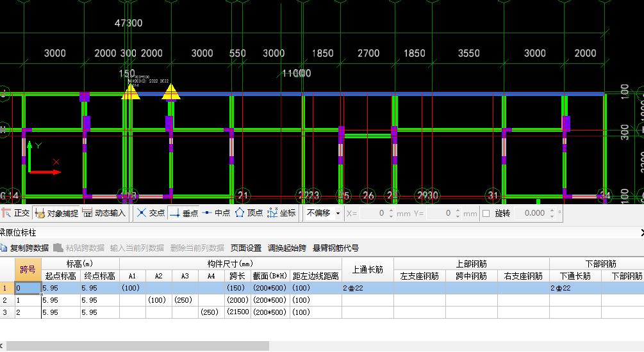Click the 550 dimension text
644x352 pixels.
tap(237, 53)
